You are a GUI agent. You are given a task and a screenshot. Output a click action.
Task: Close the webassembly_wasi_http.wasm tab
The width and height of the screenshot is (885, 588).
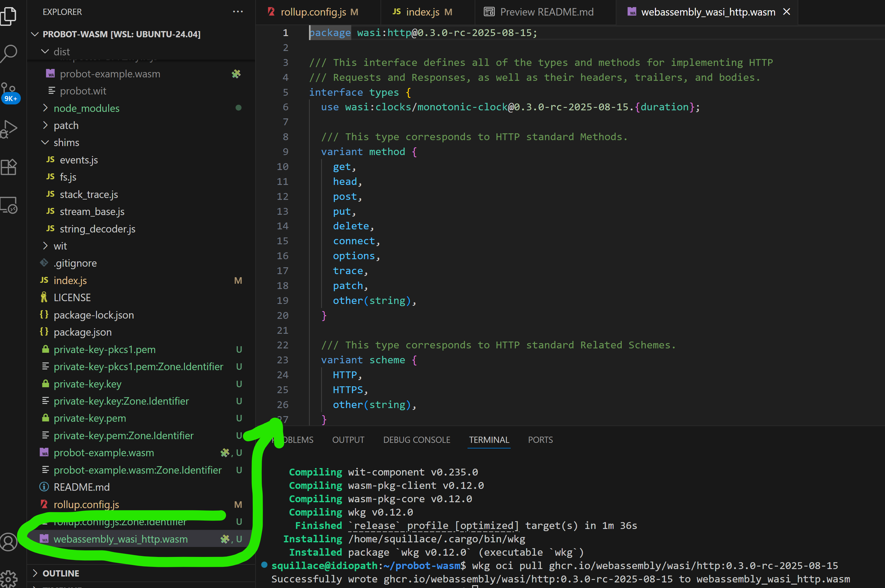click(786, 12)
